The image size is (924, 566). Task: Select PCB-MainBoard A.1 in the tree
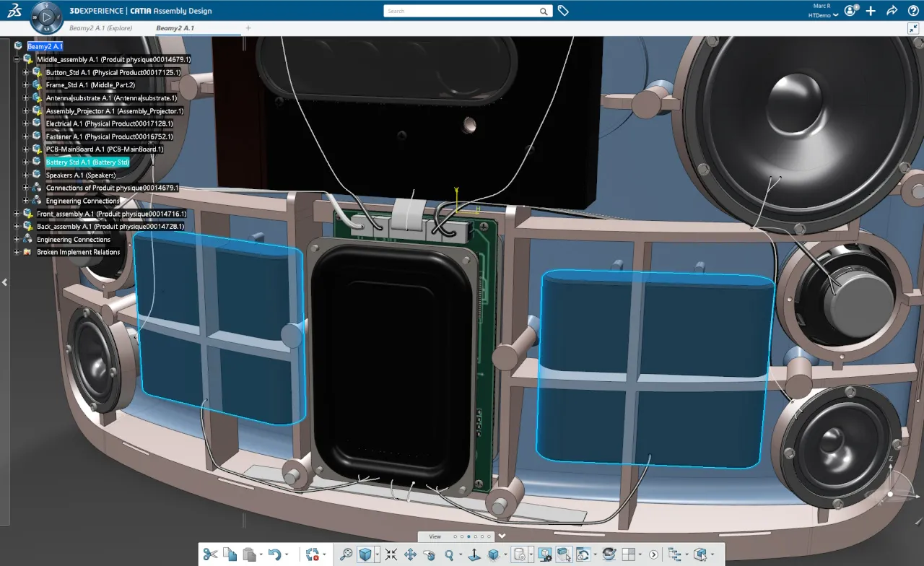(x=104, y=149)
